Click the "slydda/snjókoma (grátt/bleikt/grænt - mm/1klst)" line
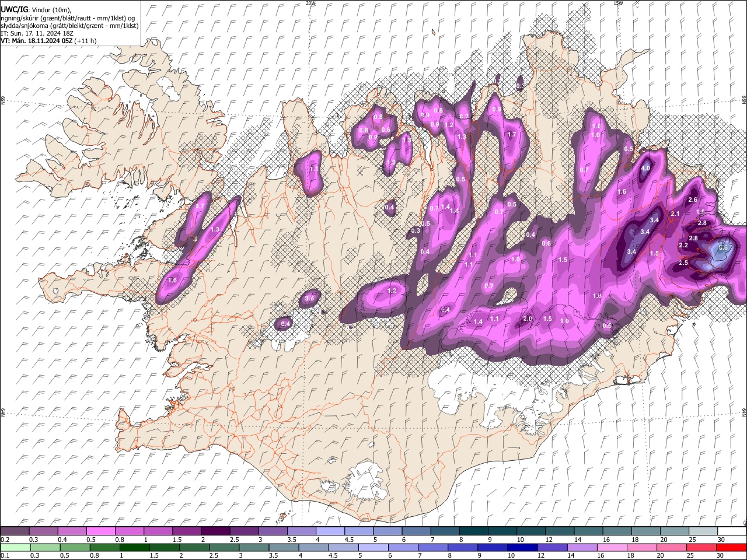 click(x=69, y=25)
